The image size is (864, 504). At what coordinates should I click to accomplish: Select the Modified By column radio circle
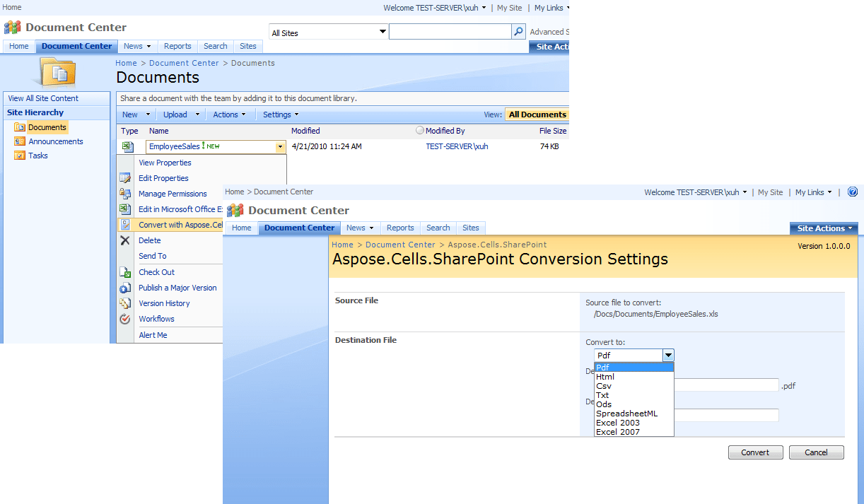(420, 131)
